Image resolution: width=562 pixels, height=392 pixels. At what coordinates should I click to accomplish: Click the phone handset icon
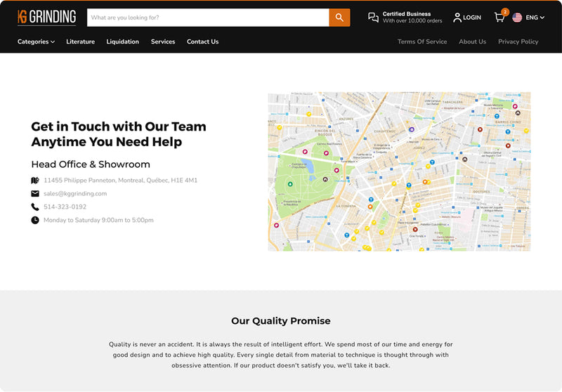pyautogui.click(x=35, y=207)
